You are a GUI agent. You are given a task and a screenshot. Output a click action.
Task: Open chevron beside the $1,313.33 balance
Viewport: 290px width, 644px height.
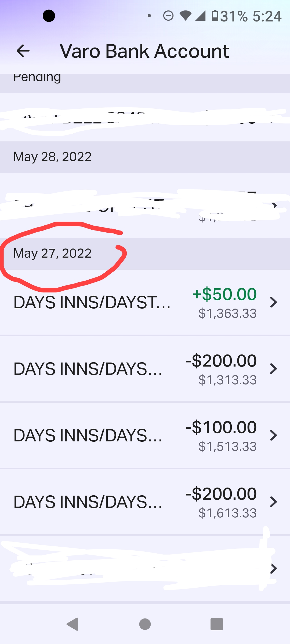tap(273, 369)
